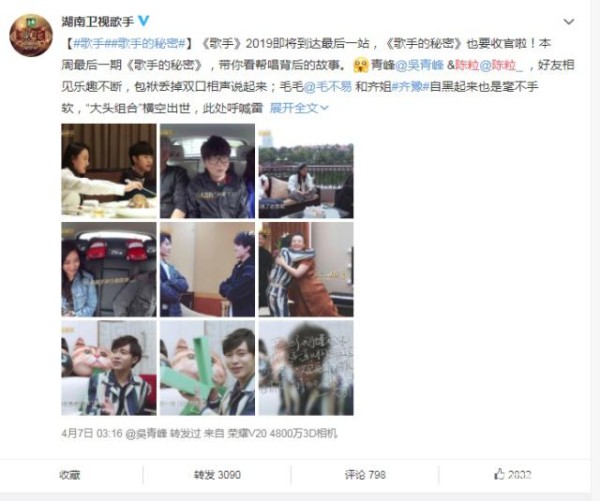The width and height of the screenshot is (600, 501).
Task: Open the dinner table photo thumbnail
Action: [x=109, y=171]
